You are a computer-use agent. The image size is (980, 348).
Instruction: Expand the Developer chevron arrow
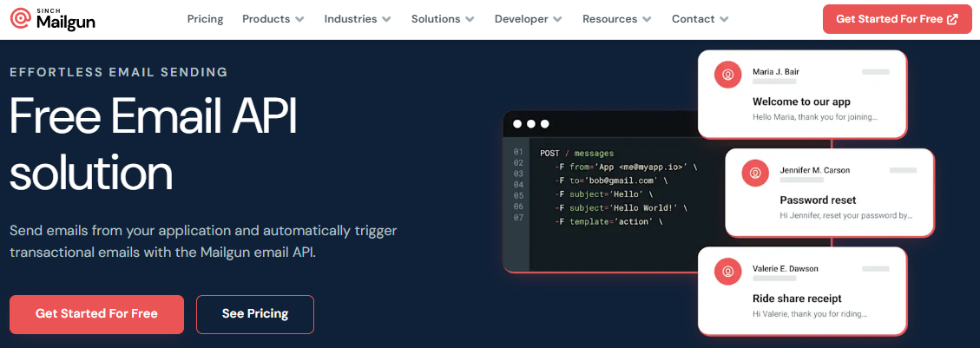coord(557,19)
